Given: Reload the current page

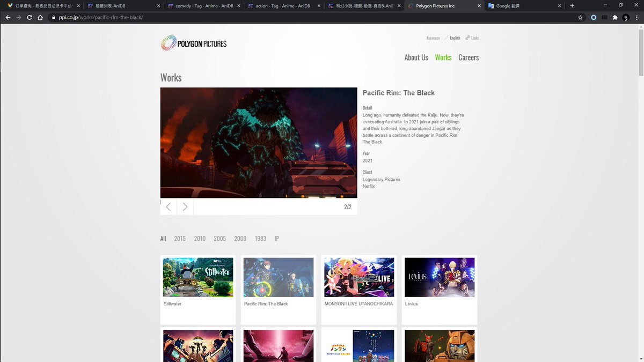Looking at the screenshot, I should 30,17.
